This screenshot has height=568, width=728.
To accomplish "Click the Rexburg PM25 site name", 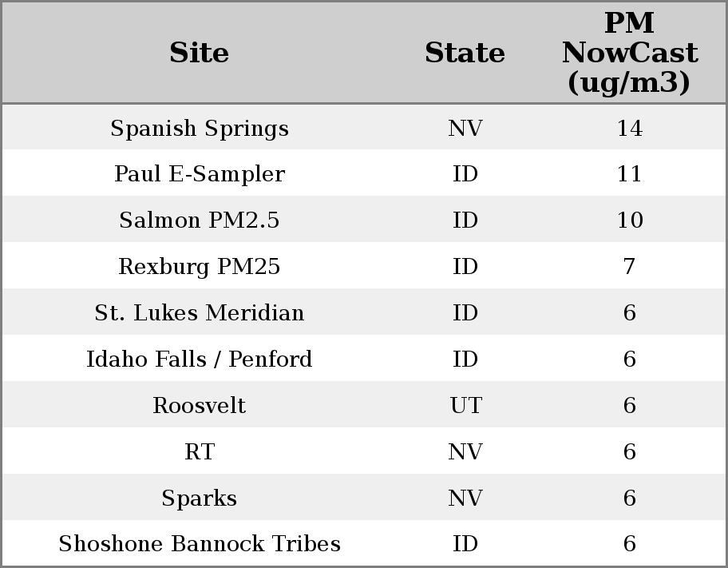I will (x=199, y=267).
